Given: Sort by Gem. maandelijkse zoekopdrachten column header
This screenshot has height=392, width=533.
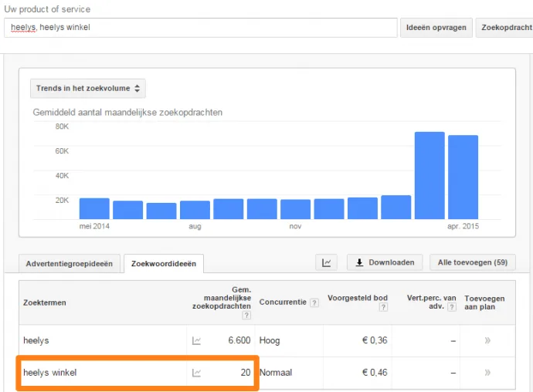Looking at the screenshot, I should tap(222, 298).
